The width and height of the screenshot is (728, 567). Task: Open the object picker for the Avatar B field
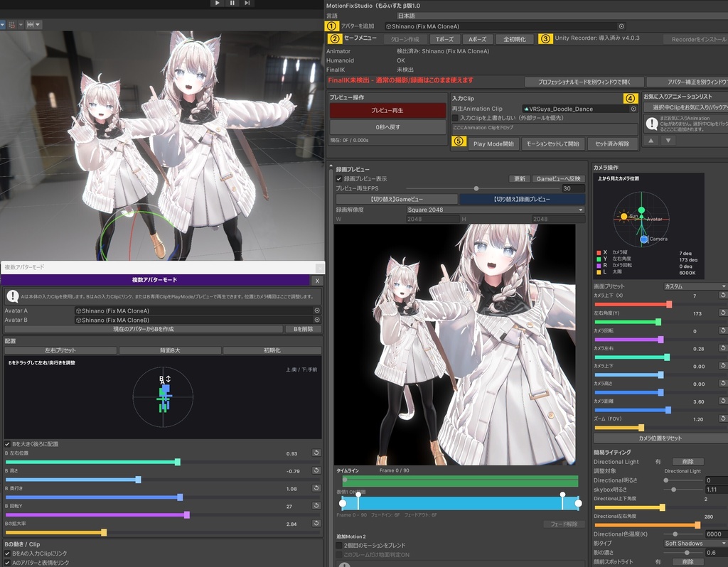click(x=317, y=320)
